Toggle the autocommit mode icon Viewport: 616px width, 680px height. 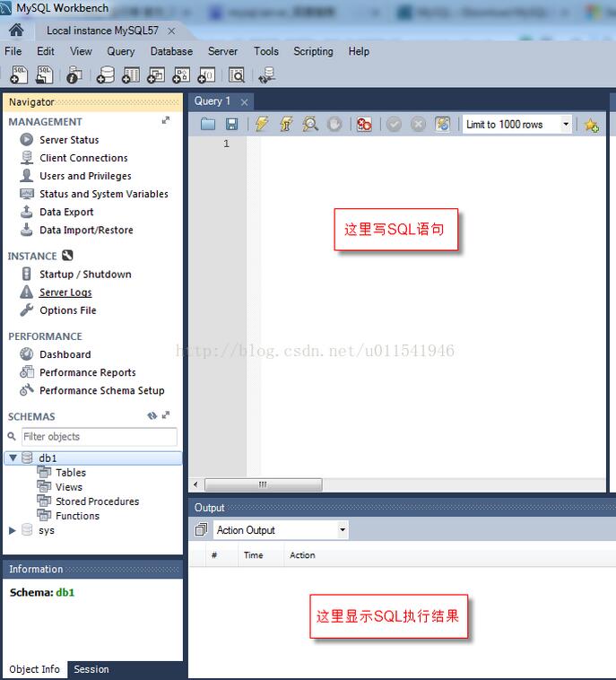(x=442, y=125)
